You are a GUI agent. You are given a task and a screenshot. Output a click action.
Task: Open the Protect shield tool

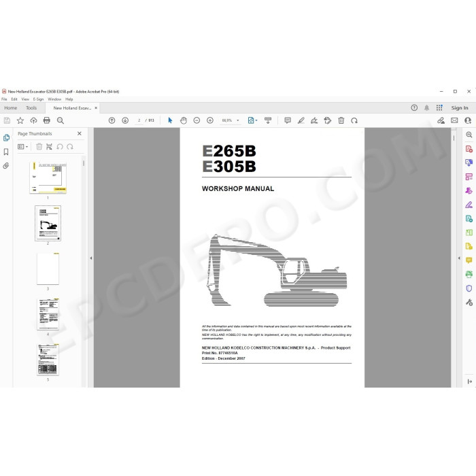pyautogui.click(x=469, y=288)
